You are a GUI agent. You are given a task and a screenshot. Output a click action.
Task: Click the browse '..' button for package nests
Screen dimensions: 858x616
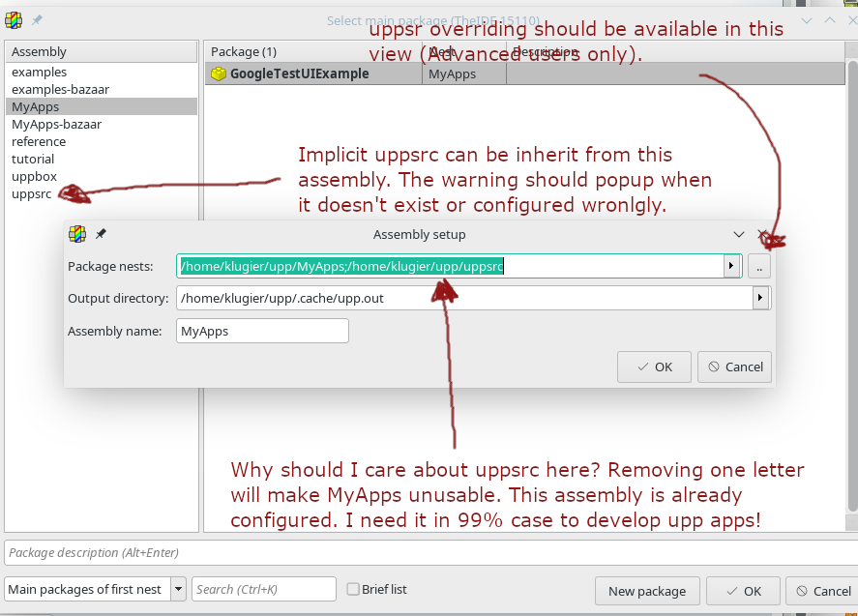759,266
